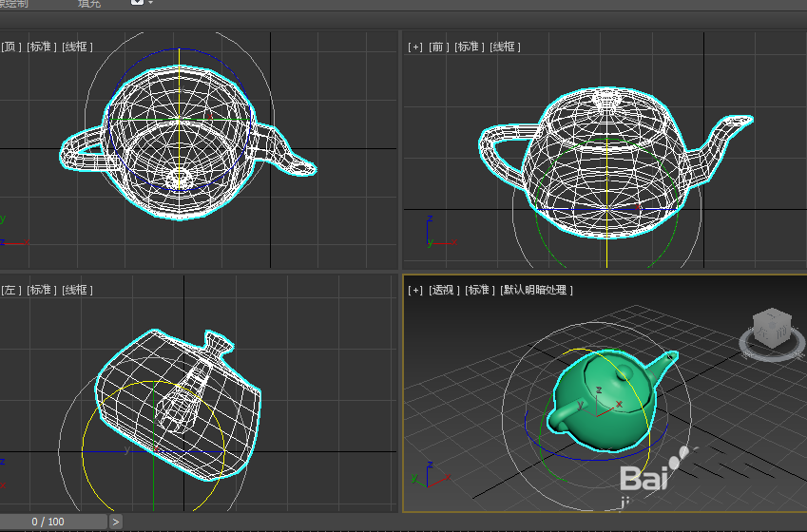Click [标准] label in the Front viewport
This screenshot has width=807, height=532.
pos(469,47)
